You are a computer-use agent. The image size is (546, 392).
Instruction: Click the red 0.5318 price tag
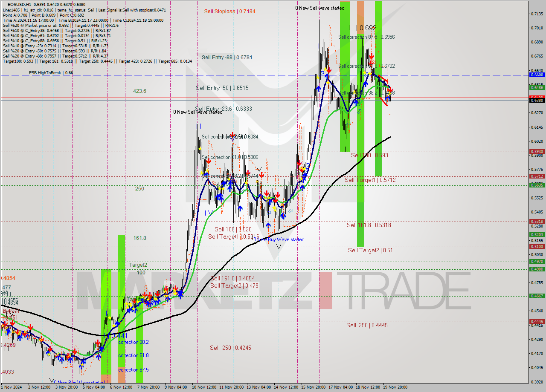pyautogui.click(x=536, y=221)
